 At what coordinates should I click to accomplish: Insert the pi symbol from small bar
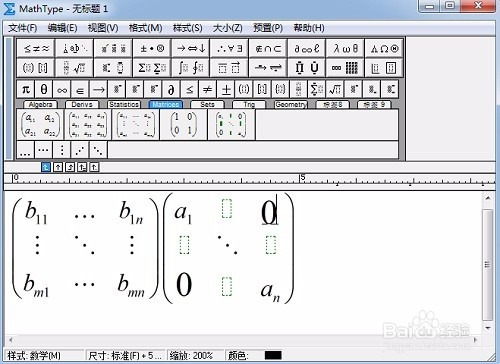click(26, 89)
